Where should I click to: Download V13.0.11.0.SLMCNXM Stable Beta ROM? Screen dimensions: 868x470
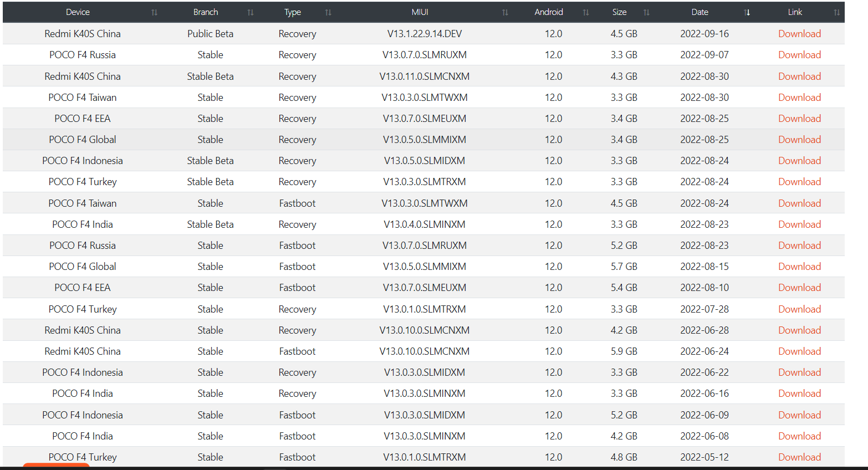(799, 76)
